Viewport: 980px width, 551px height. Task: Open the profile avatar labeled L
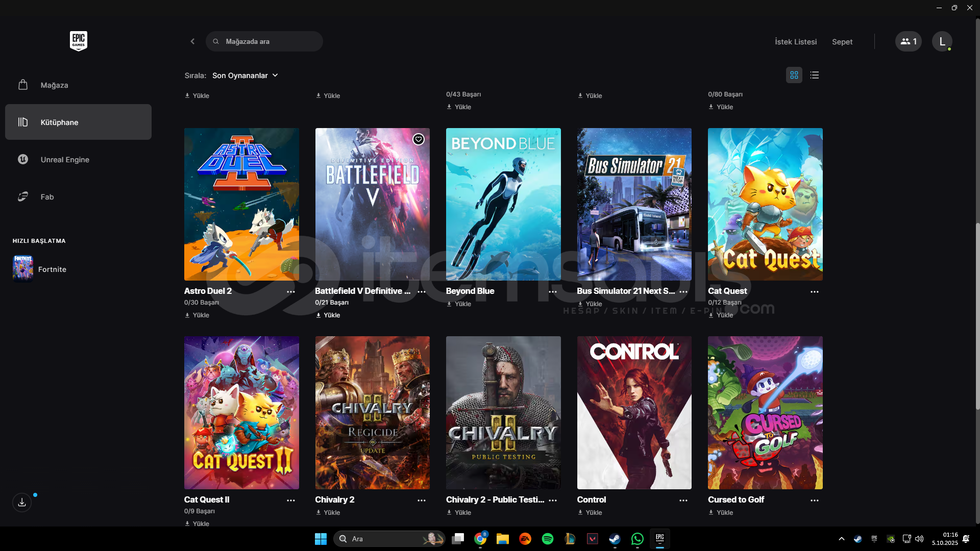942,41
